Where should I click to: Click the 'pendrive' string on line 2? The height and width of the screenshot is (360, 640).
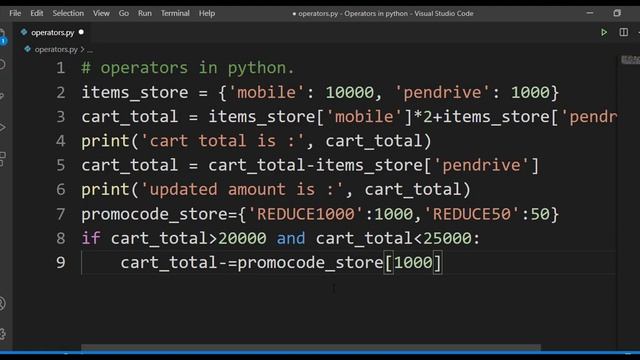(442, 93)
